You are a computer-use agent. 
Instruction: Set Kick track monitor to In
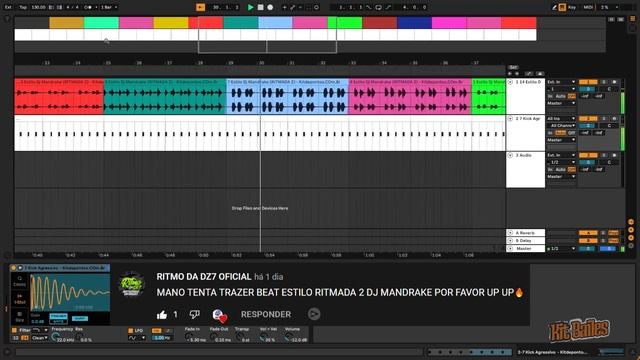coord(550,133)
